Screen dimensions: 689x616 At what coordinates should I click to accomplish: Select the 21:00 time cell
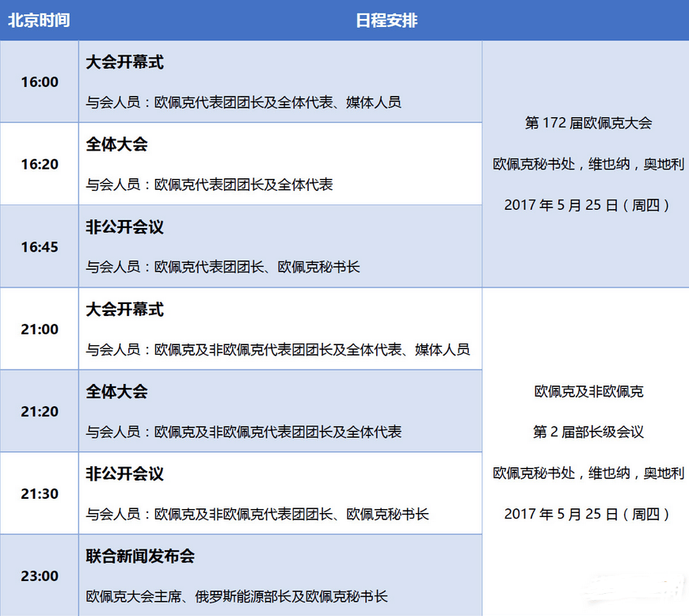[40, 329]
